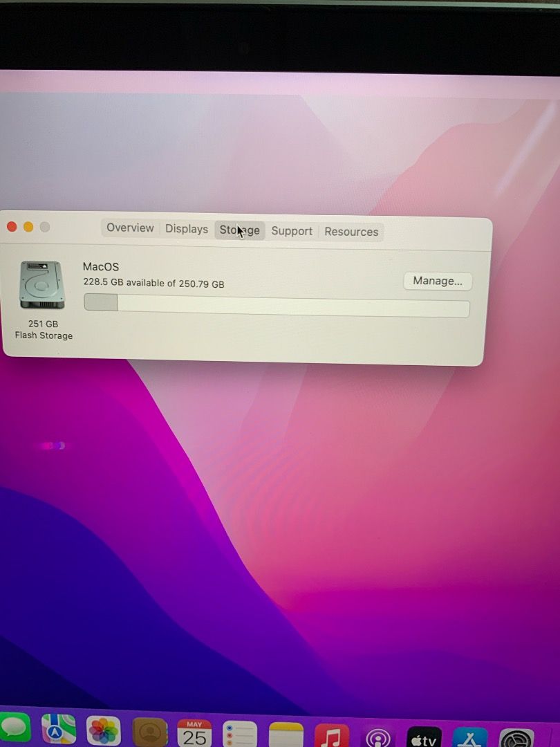Switch to the Displays tab
The image size is (560, 747).
186,229
